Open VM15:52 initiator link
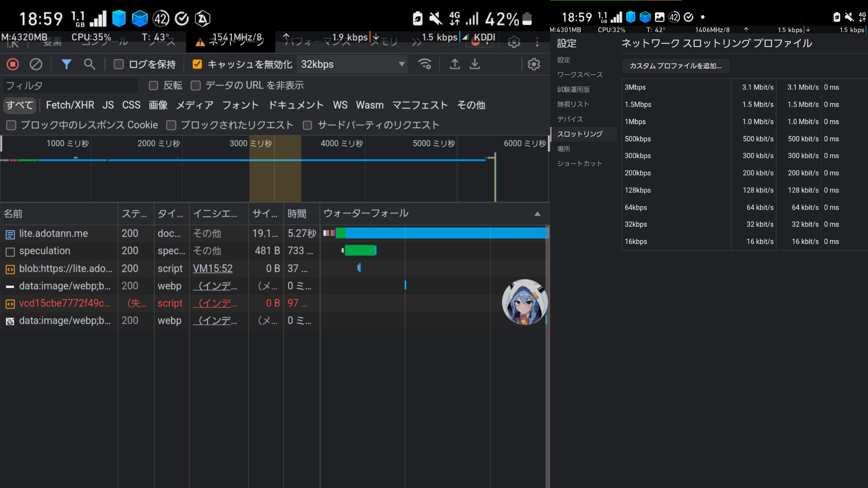 [x=212, y=268]
